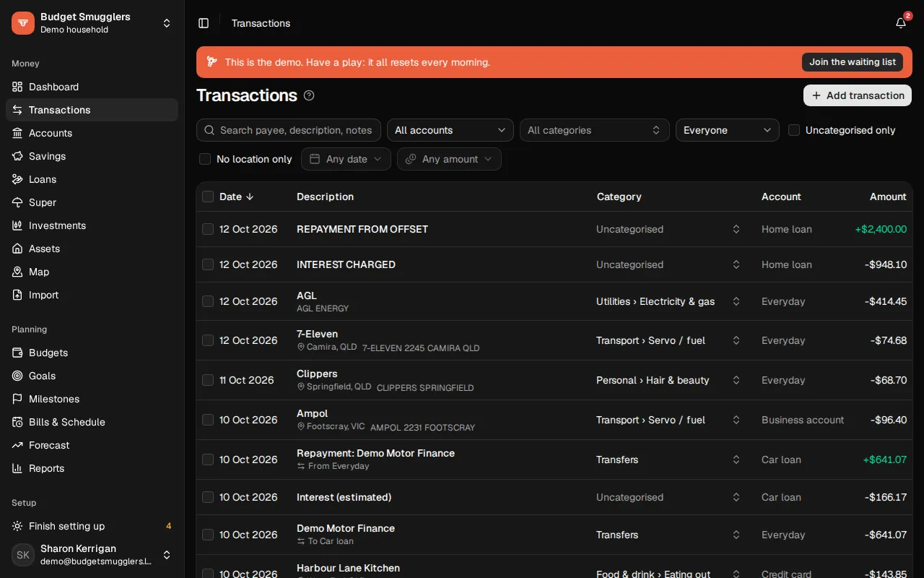Open Budgets in Planning section
The height and width of the screenshot is (578, 924).
pyautogui.click(x=92, y=353)
